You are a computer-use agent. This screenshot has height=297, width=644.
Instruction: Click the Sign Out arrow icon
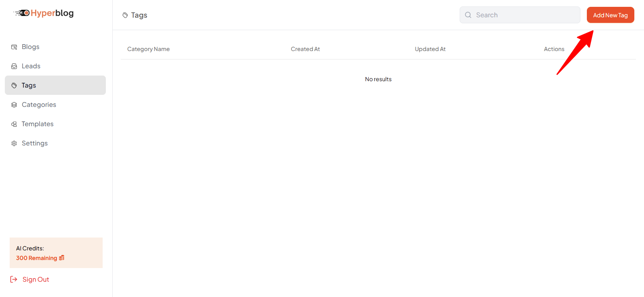pos(14,279)
